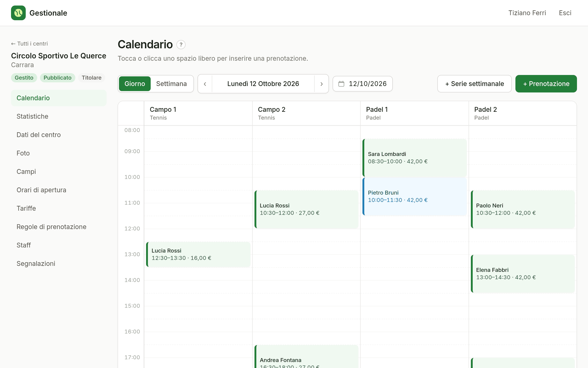The width and height of the screenshot is (588, 368).
Task: Open the Foto sidebar item
Action: (59, 153)
